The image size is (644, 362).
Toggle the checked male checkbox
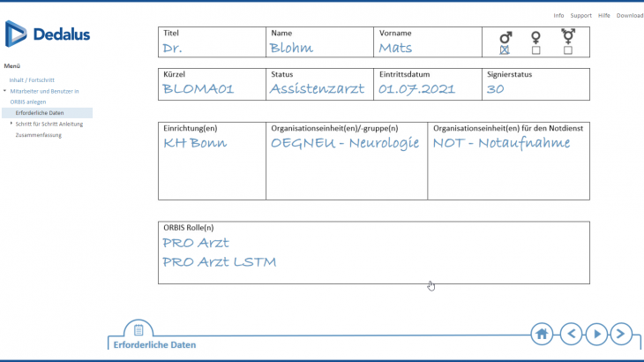[x=505, y=50]
